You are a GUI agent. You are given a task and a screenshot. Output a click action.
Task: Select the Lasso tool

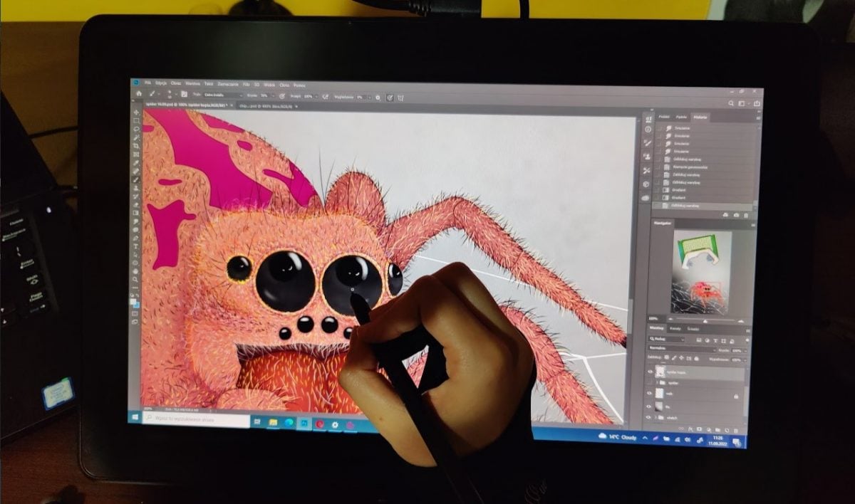point(137,130)
